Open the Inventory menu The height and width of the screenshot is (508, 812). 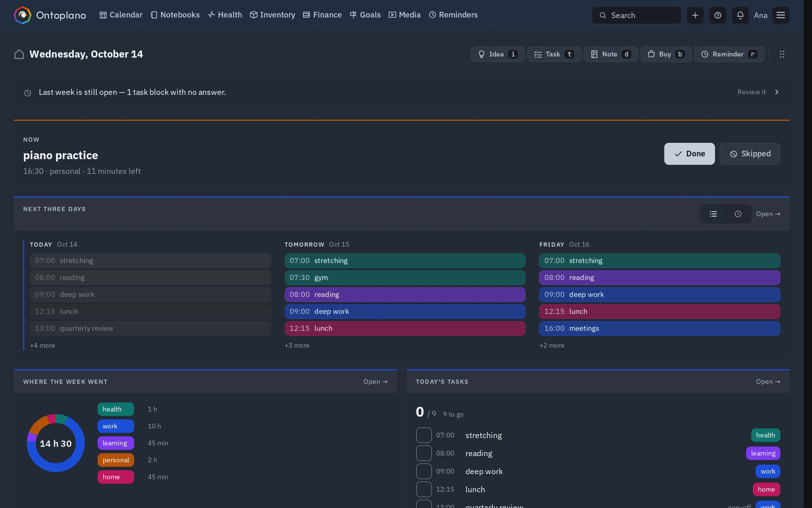click(x=272, y=15)
